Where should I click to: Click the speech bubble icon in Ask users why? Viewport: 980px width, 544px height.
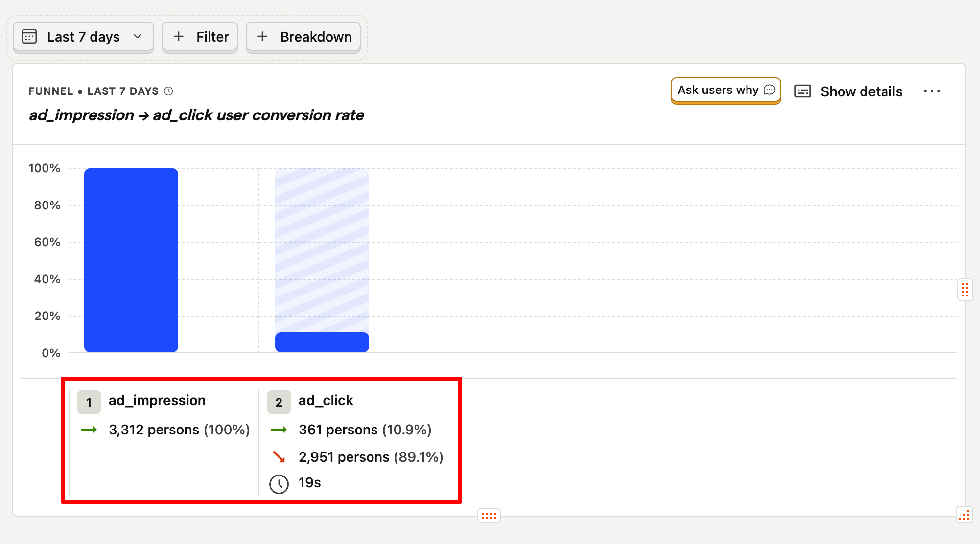click(769, 90)
